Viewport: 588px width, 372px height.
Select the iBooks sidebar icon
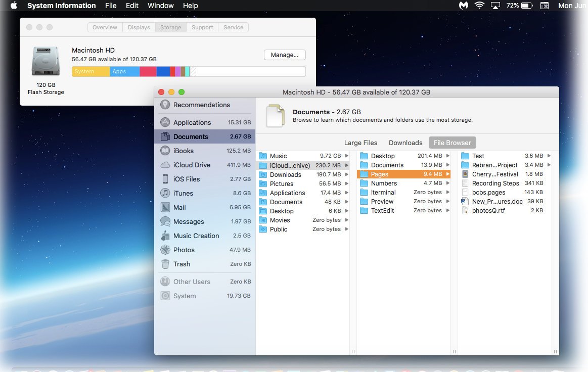point(165,151)
